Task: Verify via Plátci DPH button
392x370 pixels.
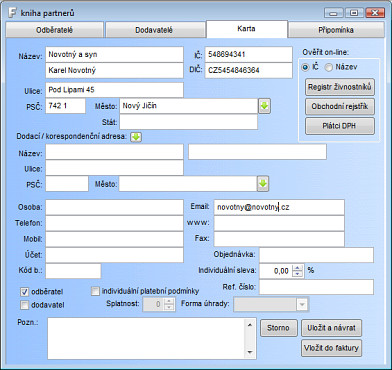Action: click(340, 126)
